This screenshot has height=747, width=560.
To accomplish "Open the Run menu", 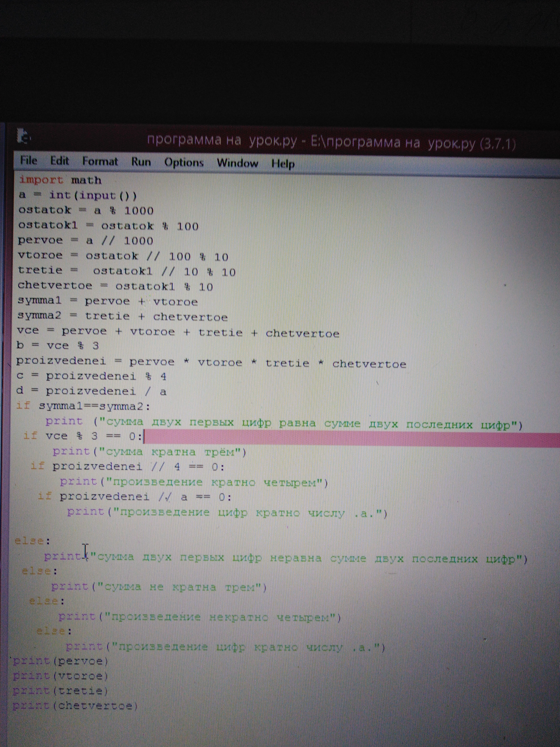I will click(x=141, y=162).
